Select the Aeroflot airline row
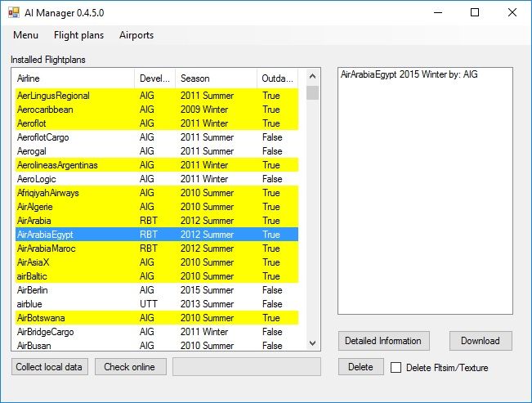532x403 pixels. tap(157, 123)
